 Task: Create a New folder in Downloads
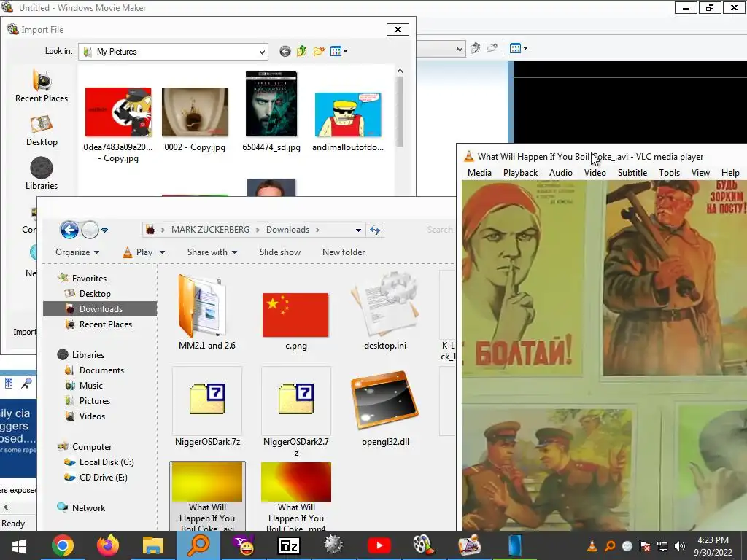point(344,252)
